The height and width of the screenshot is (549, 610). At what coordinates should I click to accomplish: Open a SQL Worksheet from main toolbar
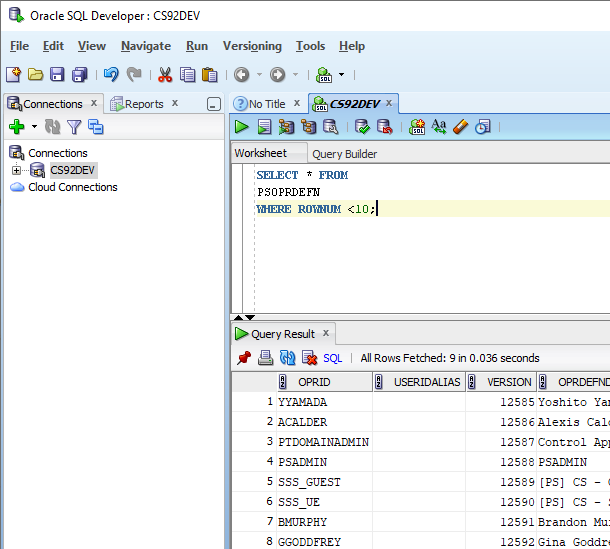[324, 74]
